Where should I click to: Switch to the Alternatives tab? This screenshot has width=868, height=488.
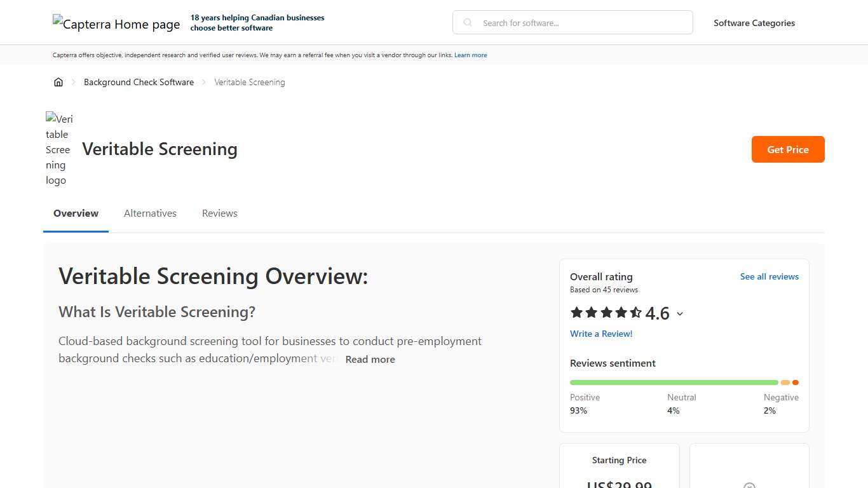[150, 213]
